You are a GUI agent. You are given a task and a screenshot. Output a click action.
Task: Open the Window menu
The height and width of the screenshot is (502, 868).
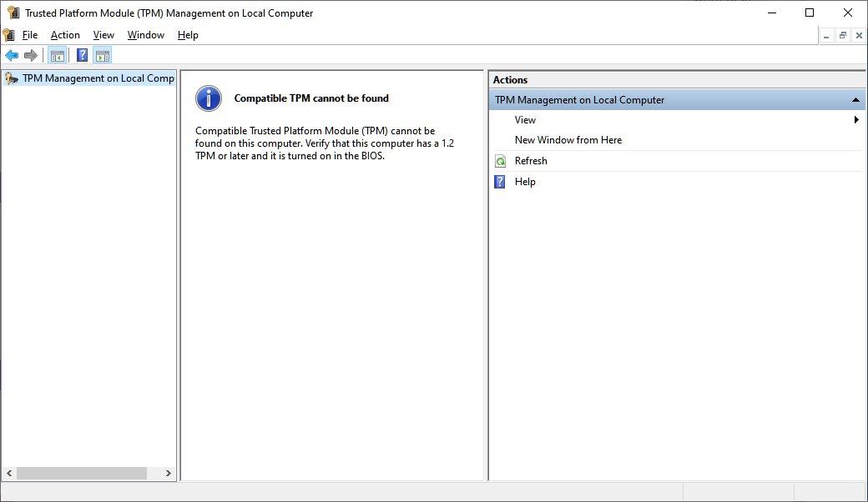click(x=146, y=35)
